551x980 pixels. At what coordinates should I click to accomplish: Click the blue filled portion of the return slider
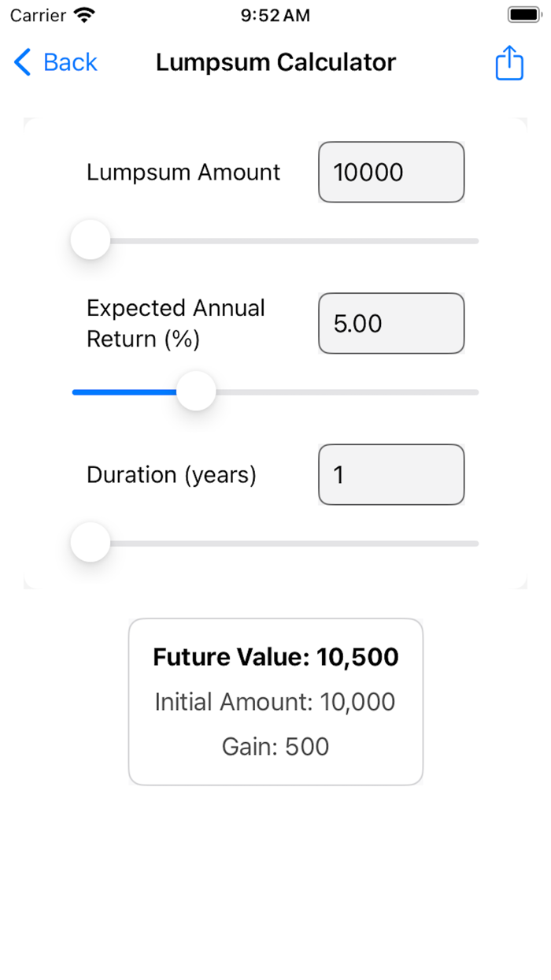pyautogui.click(x=124, y=392)
